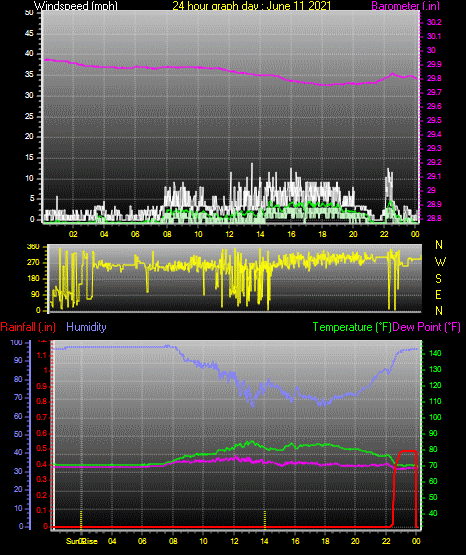Click the "0.5" rainfall axis value
Image resolution: width=466 pixels, height=555 pixels.
[x=42, y=448]
